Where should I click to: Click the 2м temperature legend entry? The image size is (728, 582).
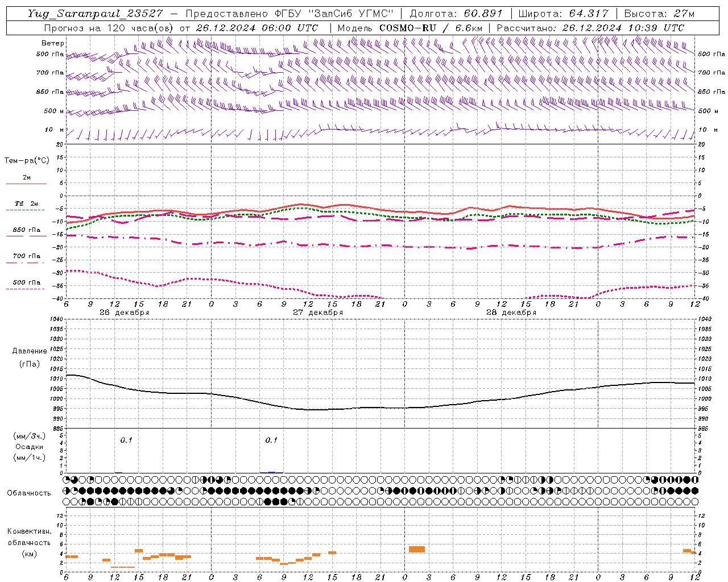pyautogui.click(x=27, y=178)
